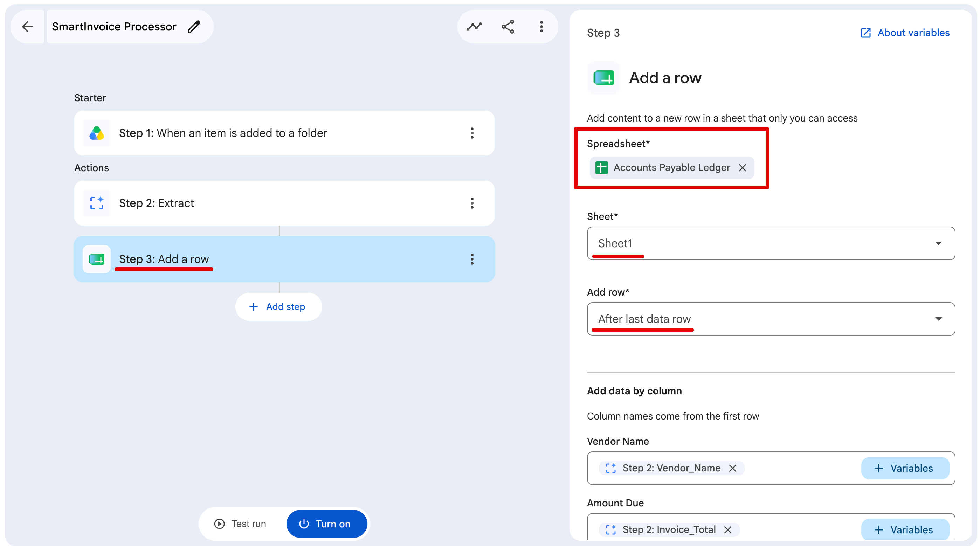Add Variables to the Vendor Name field

905,468
